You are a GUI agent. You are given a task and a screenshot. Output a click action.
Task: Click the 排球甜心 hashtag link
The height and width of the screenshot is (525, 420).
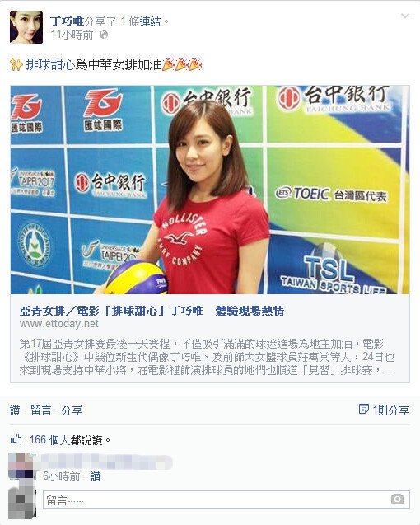(x=50, y=64)
